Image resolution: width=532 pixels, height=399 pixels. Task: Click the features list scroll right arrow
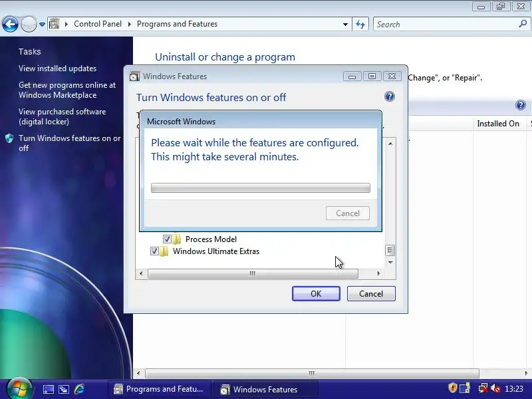pos(378,273)
